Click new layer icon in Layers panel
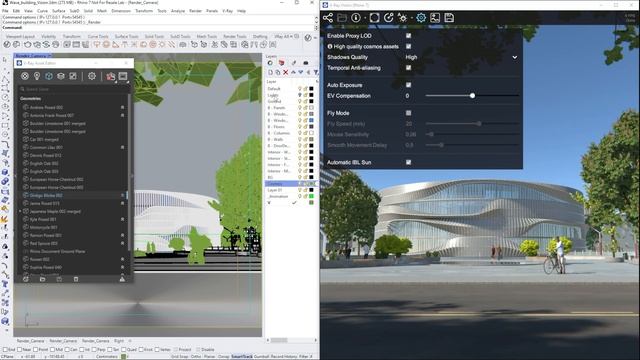Screen dimensions: 640x360 point(270,72)
